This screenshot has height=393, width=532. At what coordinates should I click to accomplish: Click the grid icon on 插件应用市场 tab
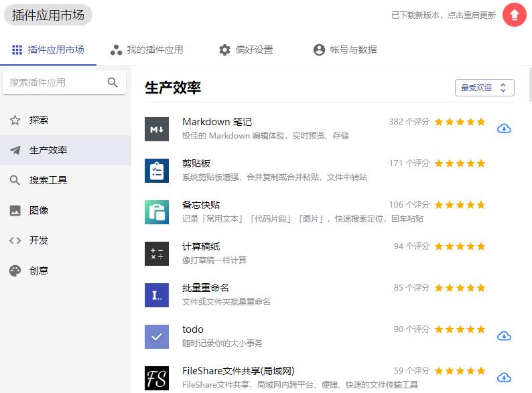point(17,50)
